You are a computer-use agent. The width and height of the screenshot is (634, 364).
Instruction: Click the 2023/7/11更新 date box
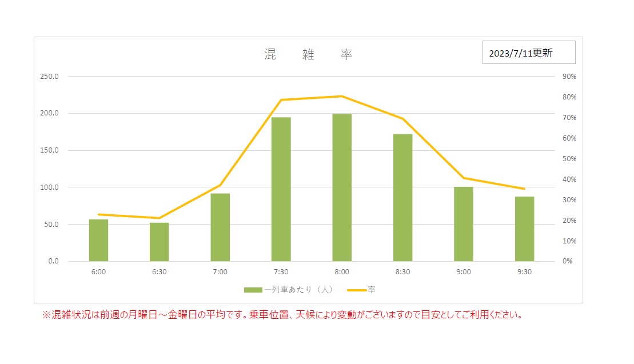pyautogui.click(x=529, y=53)
